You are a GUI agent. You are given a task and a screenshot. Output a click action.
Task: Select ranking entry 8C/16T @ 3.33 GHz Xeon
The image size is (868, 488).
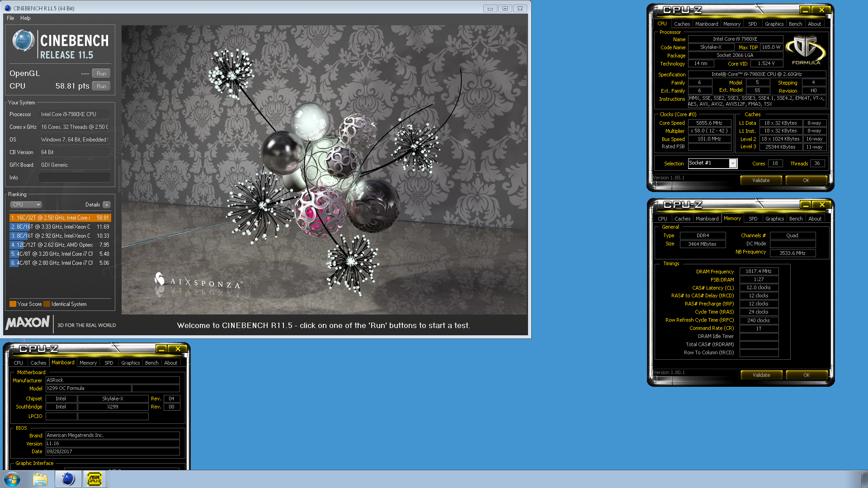click(60, 227)
